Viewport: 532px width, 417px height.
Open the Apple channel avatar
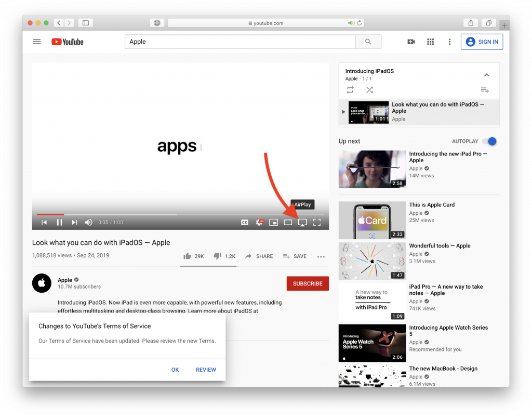[42, 283]
